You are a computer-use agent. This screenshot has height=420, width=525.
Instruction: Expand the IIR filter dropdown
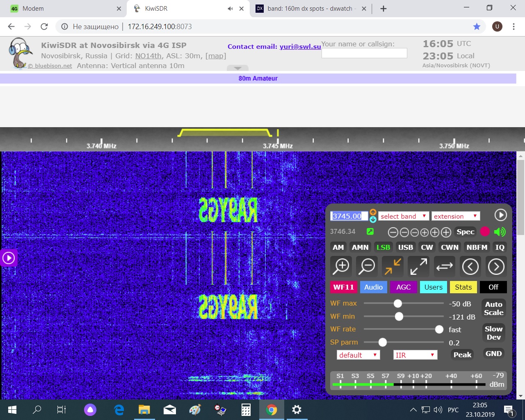415,355
